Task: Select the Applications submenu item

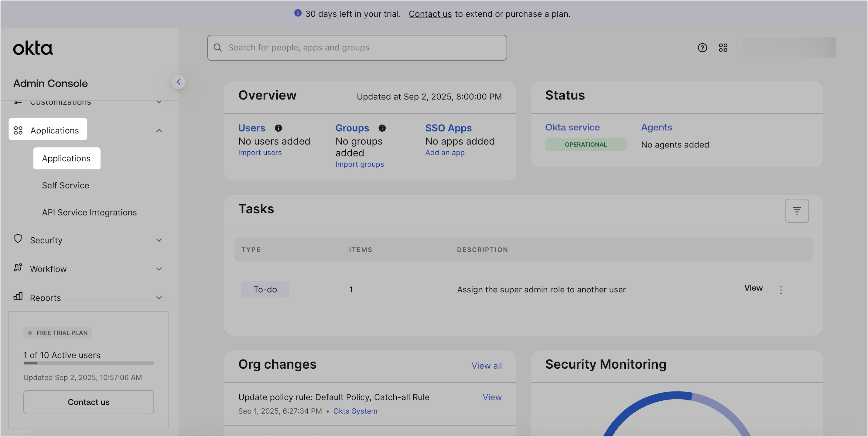Action: point(67,158)
